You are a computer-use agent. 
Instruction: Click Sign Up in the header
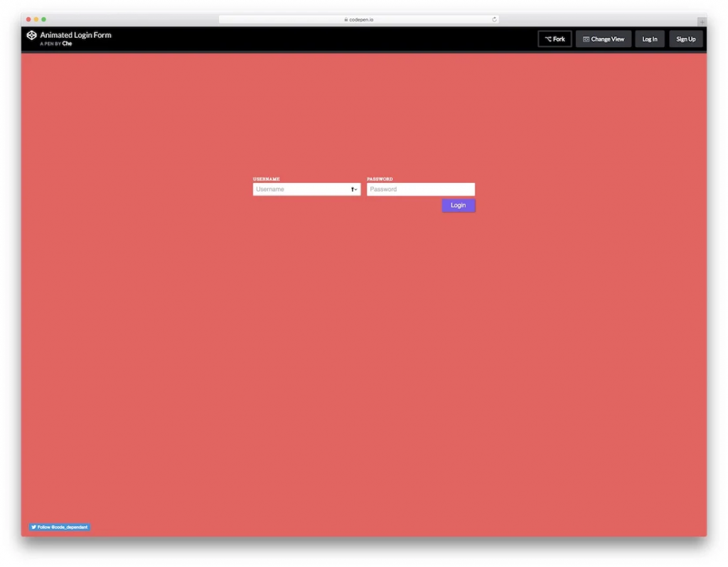(685, 39)
